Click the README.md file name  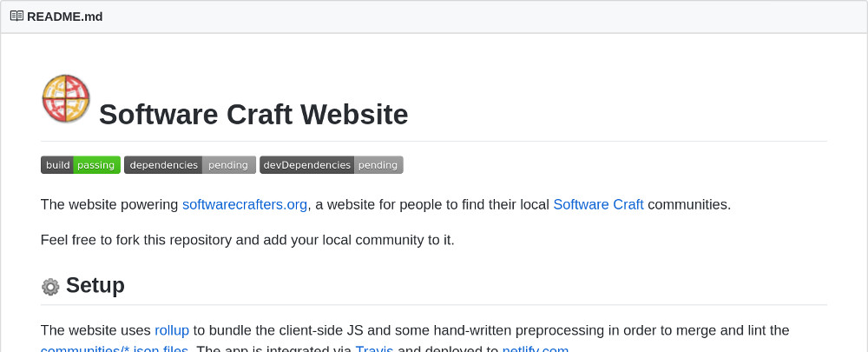(65, 17)
